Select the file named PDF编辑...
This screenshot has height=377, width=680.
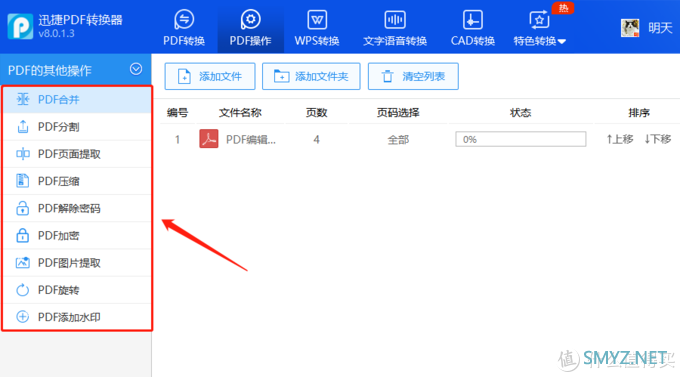(x=251, y=140)
